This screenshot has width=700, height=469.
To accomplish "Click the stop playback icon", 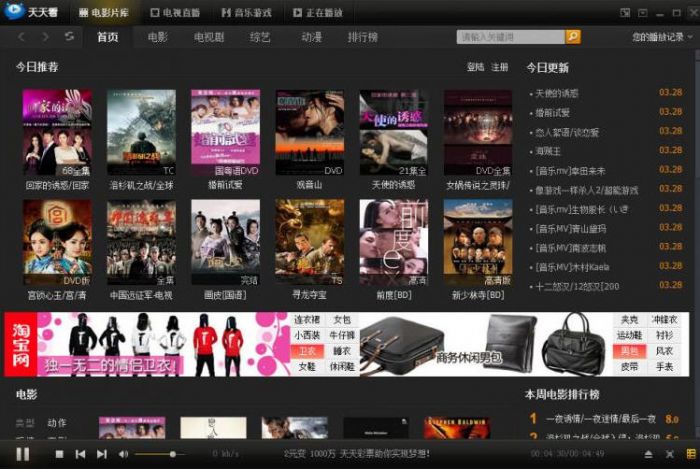I will (59, 454).
